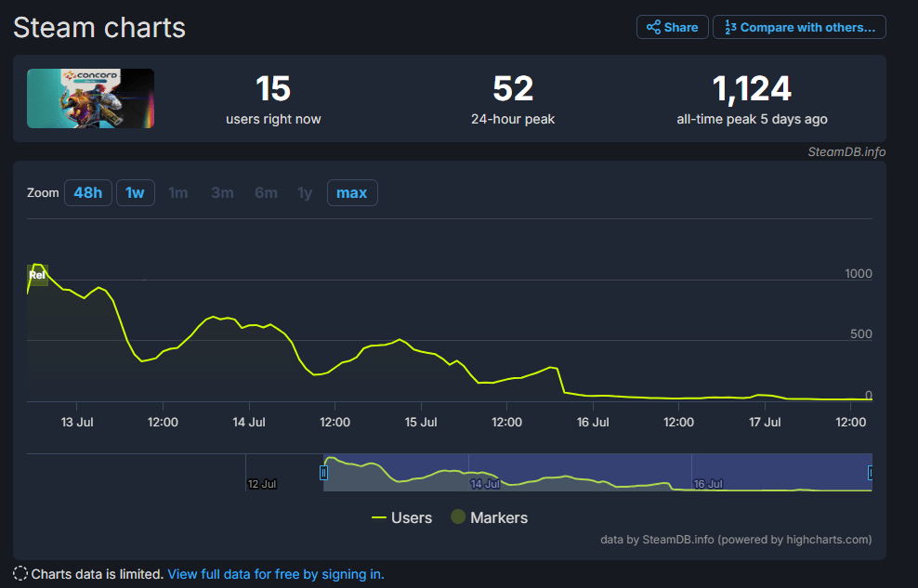
Task: Click the Share button
Action: 672,28
